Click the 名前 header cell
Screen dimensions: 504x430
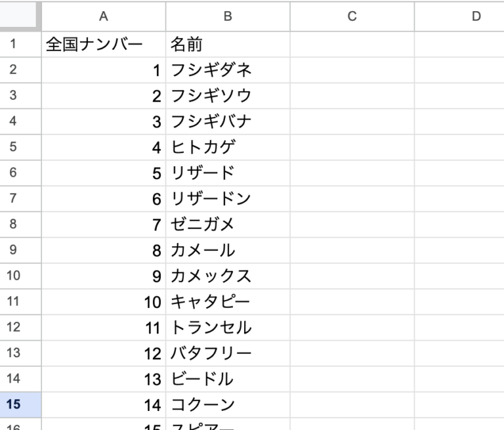[227, 45]
